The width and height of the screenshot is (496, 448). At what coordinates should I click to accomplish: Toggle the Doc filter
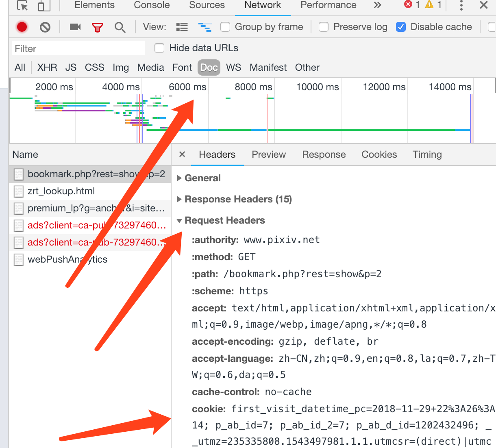pyautogui.click(x=209, y=67)
